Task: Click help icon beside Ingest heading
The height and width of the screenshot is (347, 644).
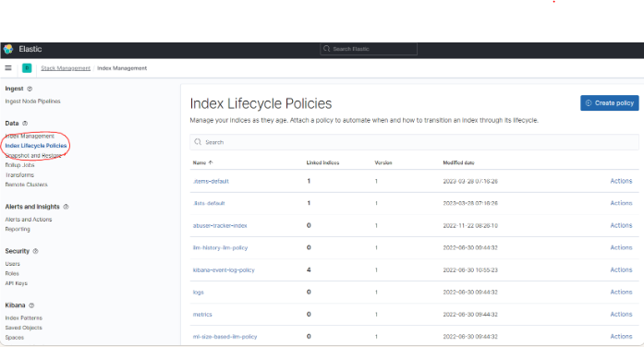Action: 30,89
